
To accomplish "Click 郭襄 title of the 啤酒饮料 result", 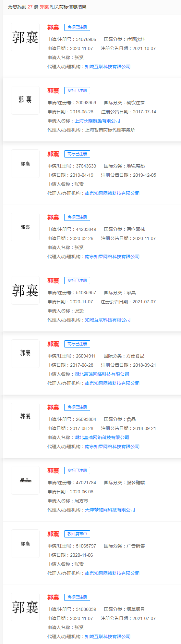I will point(53,27).
